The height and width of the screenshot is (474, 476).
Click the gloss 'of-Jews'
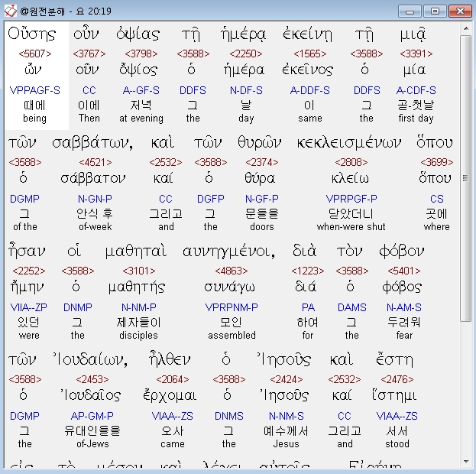pos(92,443)
